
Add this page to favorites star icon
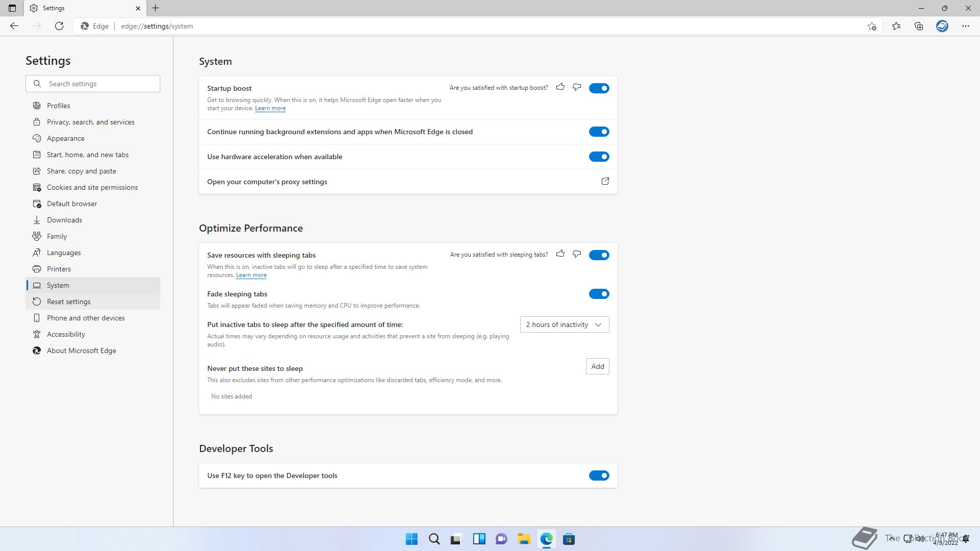click(872, 26)
